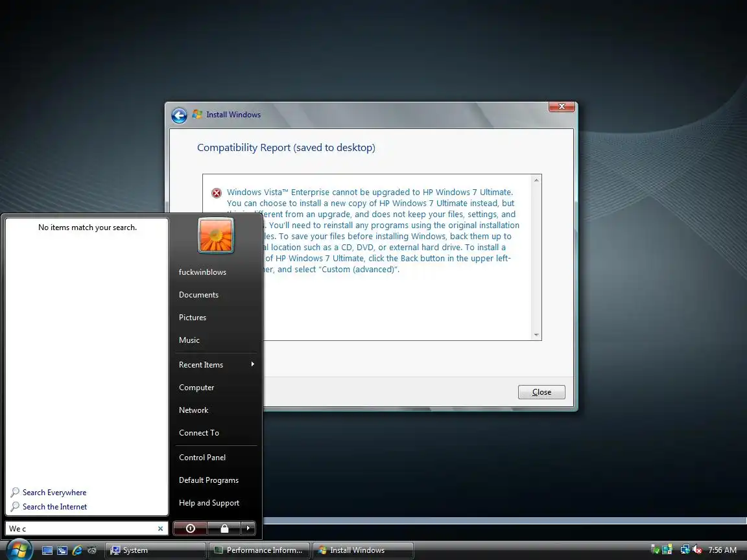This screenshot has width=747, height=560.
Task: Open Control Panel from the Start menu
Action: pyautogui.click(x=202, y=458)
